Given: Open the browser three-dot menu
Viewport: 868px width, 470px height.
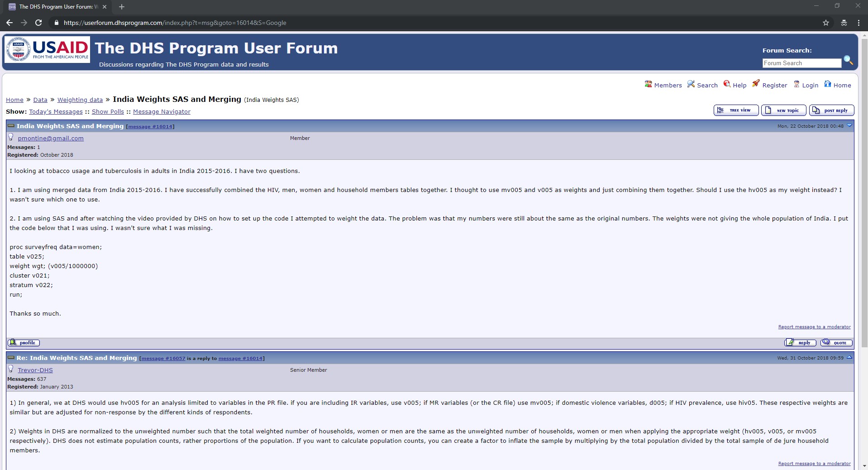Looking at the screenshot, I should [x=858, y=23].
